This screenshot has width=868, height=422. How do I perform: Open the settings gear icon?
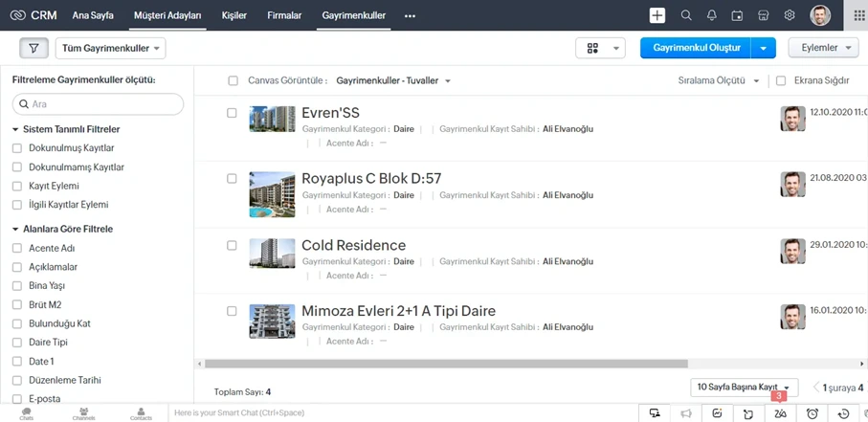click(x=790, y=15)
